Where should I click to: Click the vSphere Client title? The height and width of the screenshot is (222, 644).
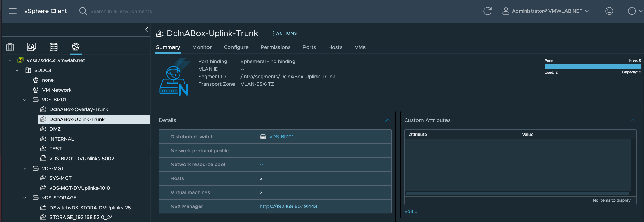[x=46, y=11]
